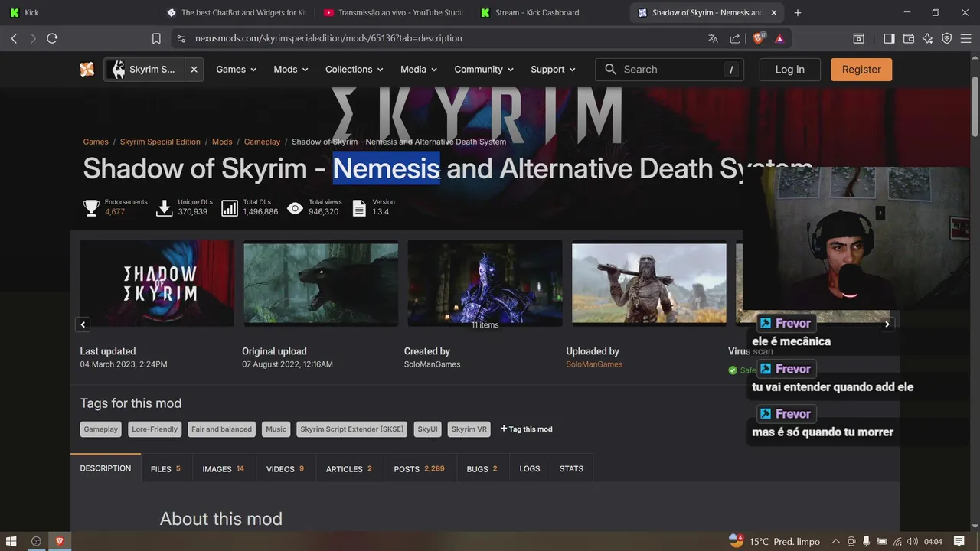Click the share page icon
Screen dimensions: 980x551
pyautogui.click(x=735, y=38)
